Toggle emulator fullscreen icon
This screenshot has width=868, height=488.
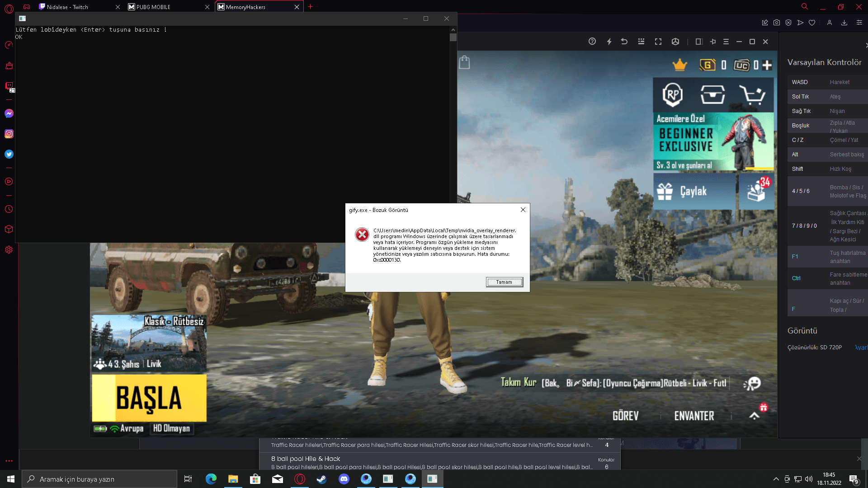pos(658,42)
